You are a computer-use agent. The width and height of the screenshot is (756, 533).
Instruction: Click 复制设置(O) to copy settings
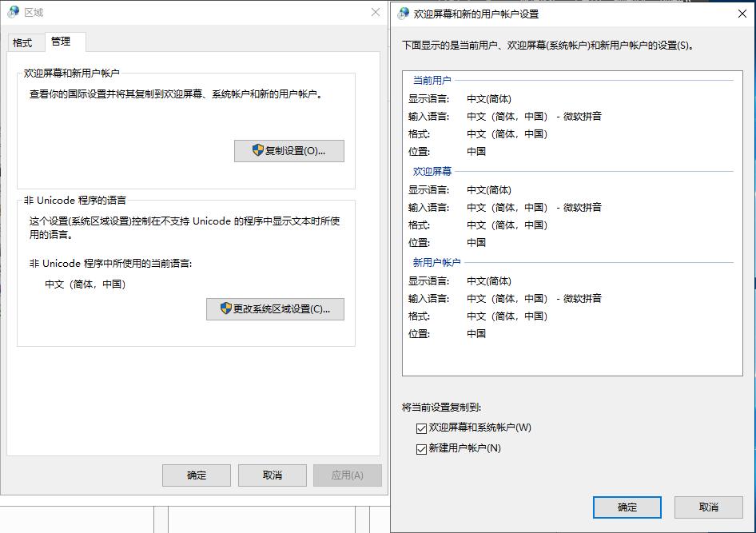pyautogui.click(x=289, y=151)
